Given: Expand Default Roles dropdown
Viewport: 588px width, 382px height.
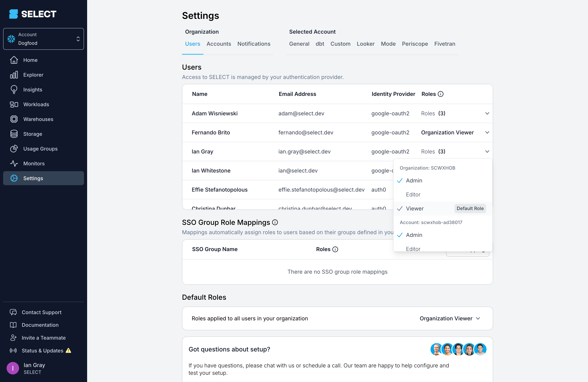Looking at the screenshot, I should coord(450,318).
